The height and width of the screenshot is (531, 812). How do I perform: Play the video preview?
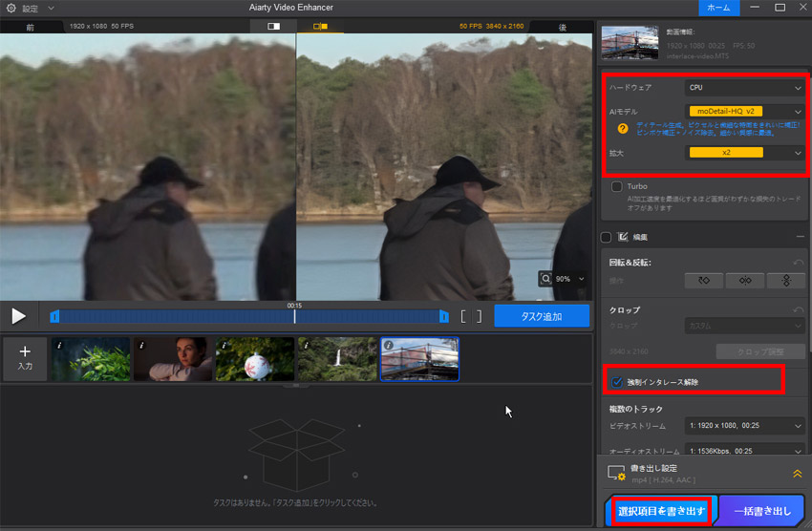pos(18,316)
